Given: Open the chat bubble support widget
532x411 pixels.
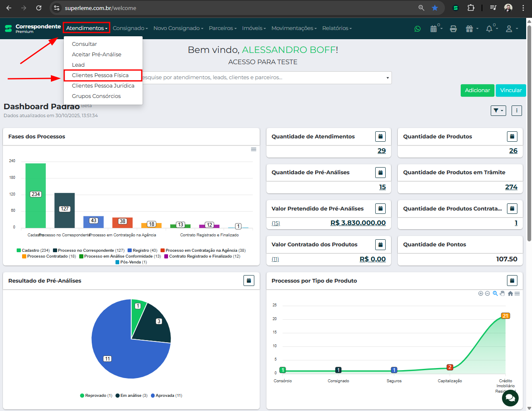Looking at the screenshot, I should tap(510, 398).
